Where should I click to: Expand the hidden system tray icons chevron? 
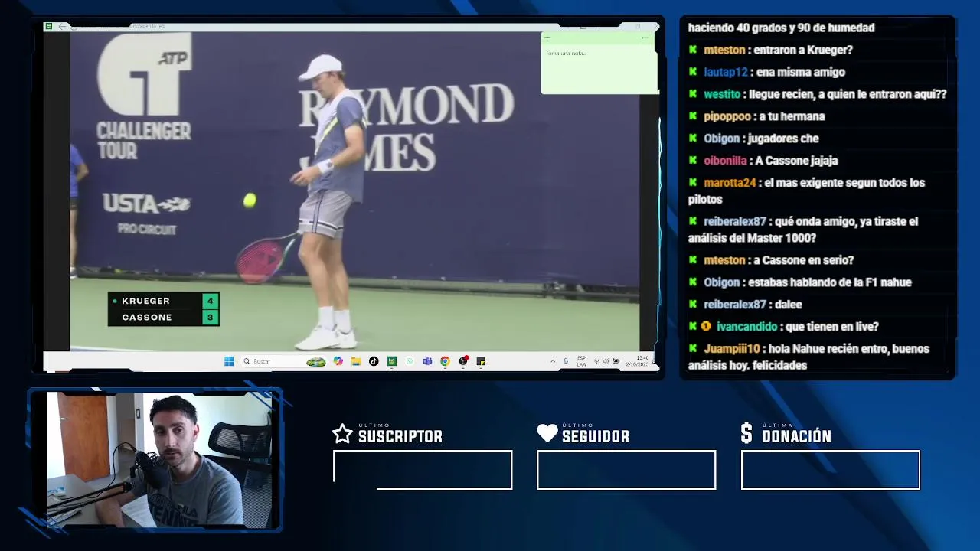553,361
